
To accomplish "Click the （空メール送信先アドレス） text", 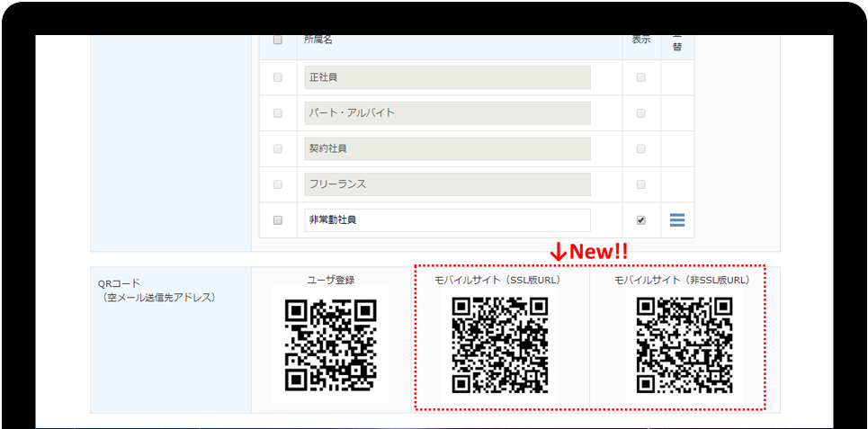I will point(157,298).
